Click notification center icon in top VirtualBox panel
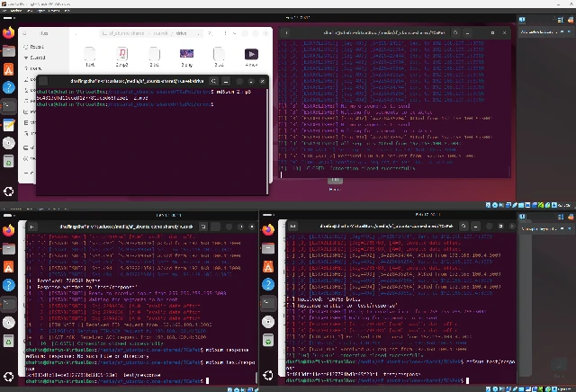This screenshot has width=576, height=392. 522,20
